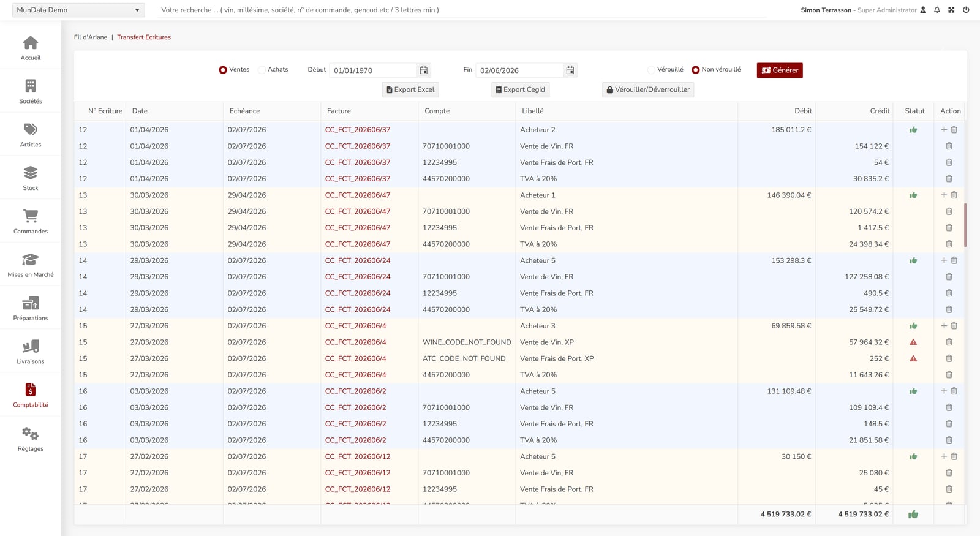Go to Sociétés in sidebar
Image resolution: width=980 pixels, height=536 pixels.
[x=31, y=92]
